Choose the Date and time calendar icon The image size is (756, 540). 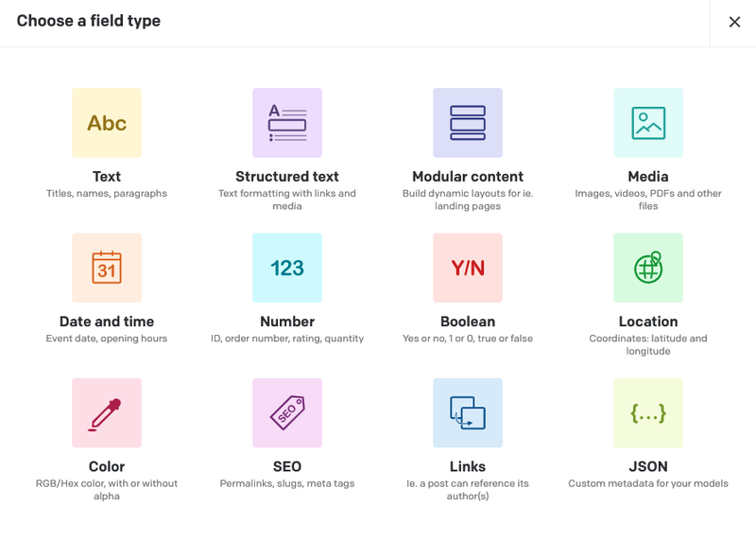tap(107, 268)
